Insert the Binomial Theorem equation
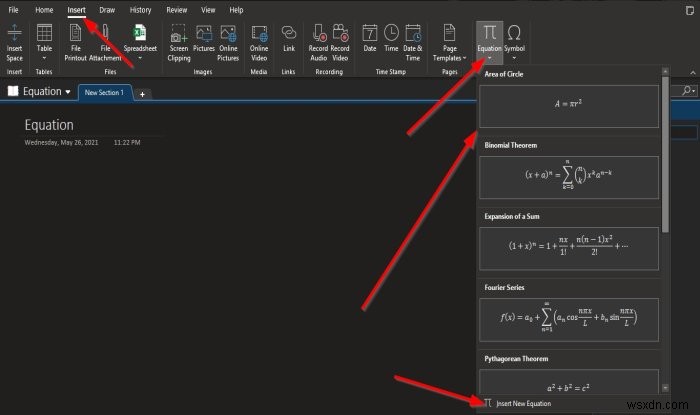 click(x=569, y=178)
